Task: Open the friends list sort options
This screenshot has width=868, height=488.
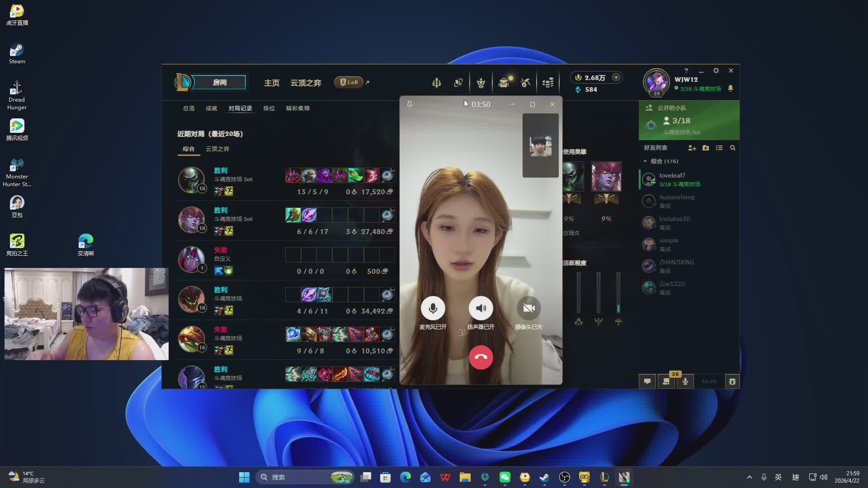Action: click(719, 148)
